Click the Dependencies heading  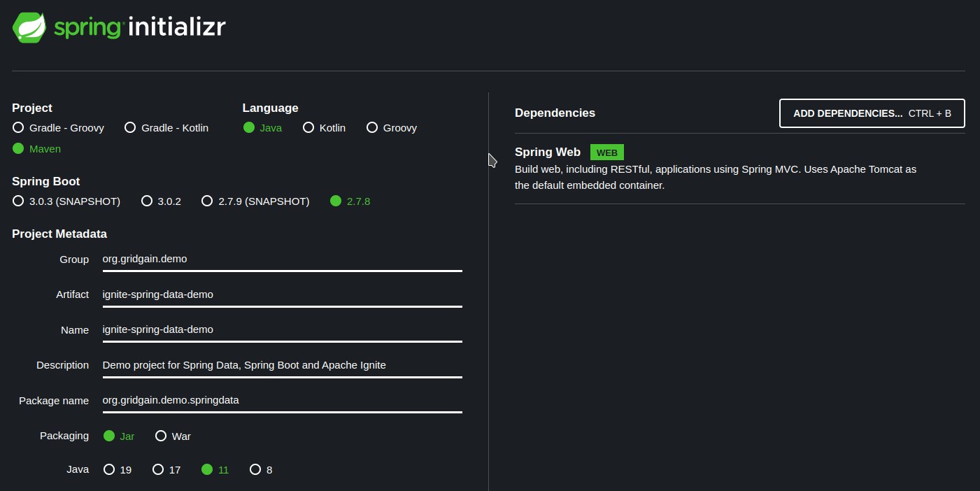[x=555, y=113]
